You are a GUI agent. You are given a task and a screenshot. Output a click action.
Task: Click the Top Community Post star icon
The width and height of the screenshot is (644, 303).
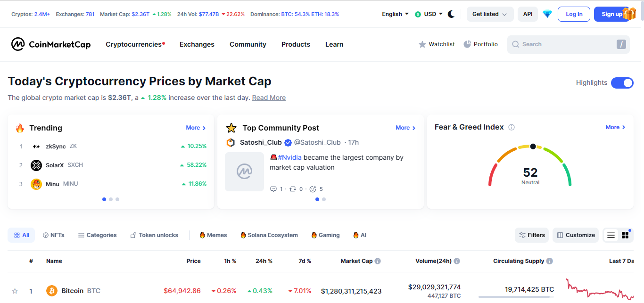pyautogui.click(x=231, y=128)
